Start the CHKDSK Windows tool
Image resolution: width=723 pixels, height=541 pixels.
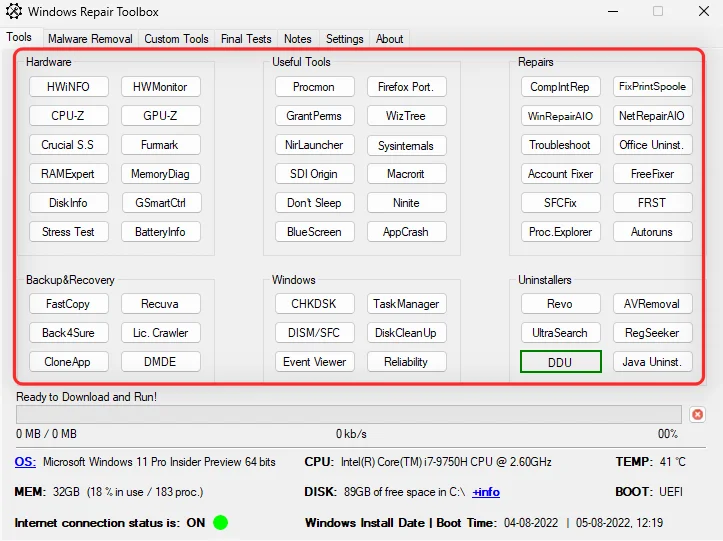pyautogui.click(x=314, y=304)
